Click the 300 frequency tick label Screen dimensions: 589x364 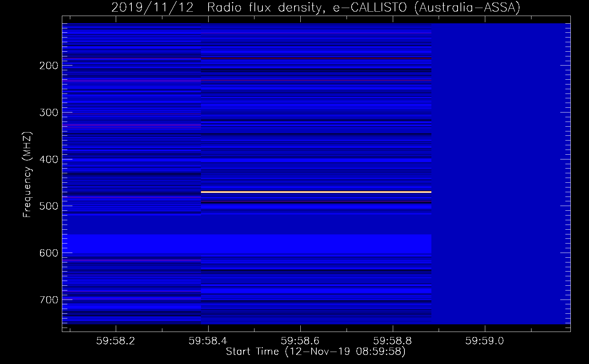click(49, 112)
